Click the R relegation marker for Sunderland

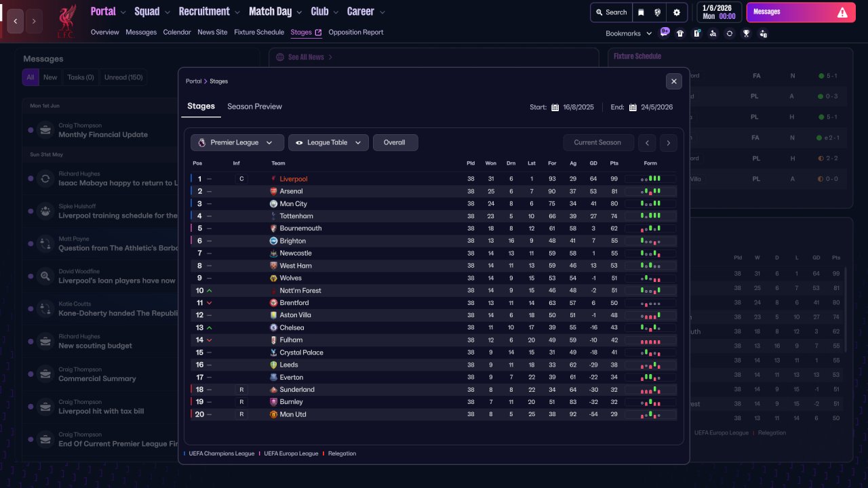coord(241,390)
